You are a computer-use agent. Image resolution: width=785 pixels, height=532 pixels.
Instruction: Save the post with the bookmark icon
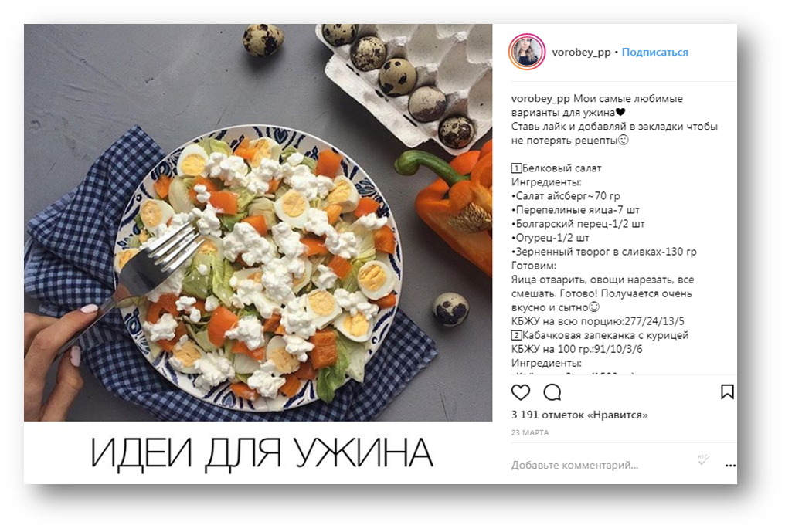(727, 392)
